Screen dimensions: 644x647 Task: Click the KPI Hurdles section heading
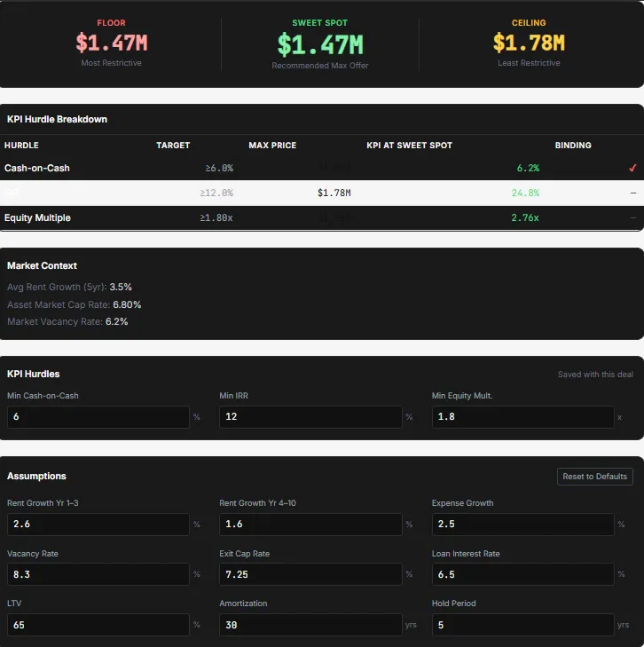[34, 374]
